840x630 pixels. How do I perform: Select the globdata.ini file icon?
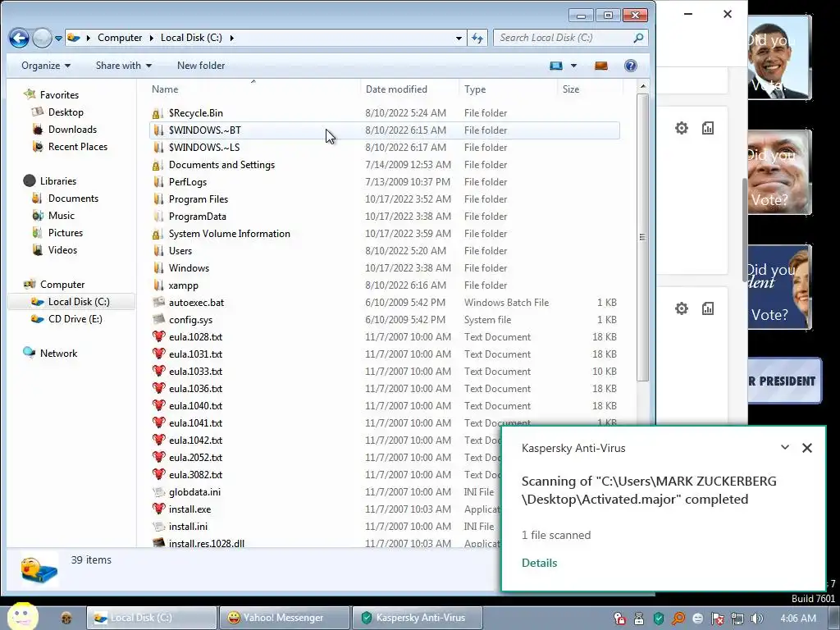158,492
